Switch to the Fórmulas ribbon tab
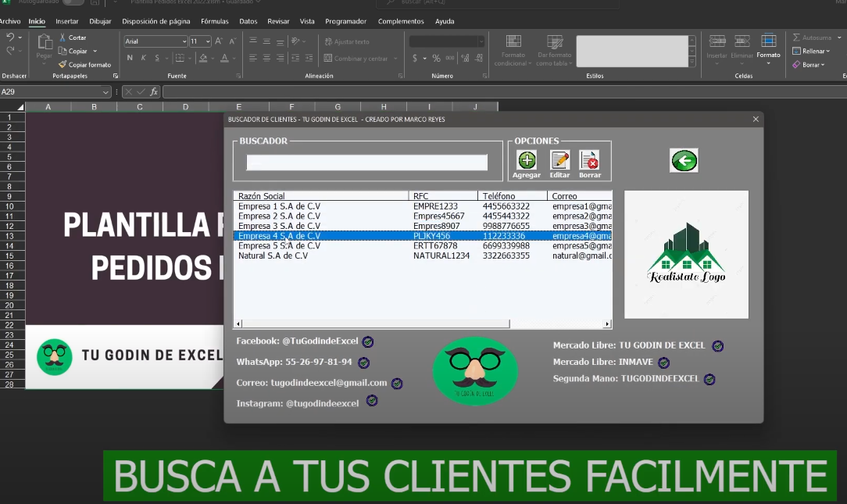The width and height of the screenshot is (847, 504). pos(214,21)
